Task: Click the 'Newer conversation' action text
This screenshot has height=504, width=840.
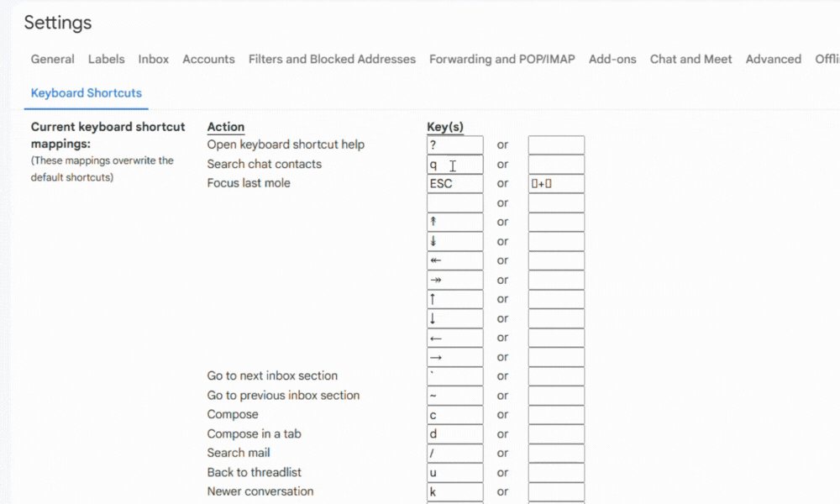Action: tap(260, 491)
